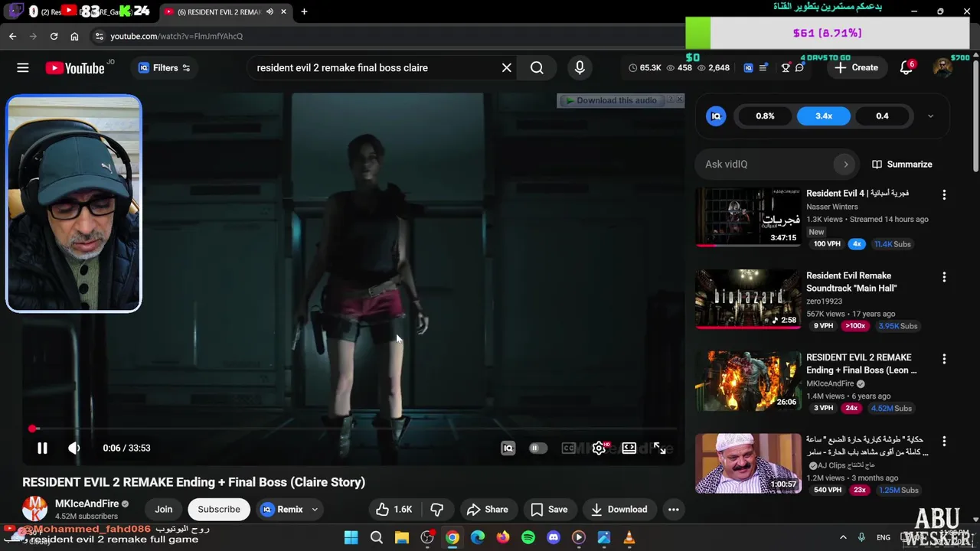Screen dimensions: 980x551
Task: Save the video to a playlist
Action: coord(550,510)
